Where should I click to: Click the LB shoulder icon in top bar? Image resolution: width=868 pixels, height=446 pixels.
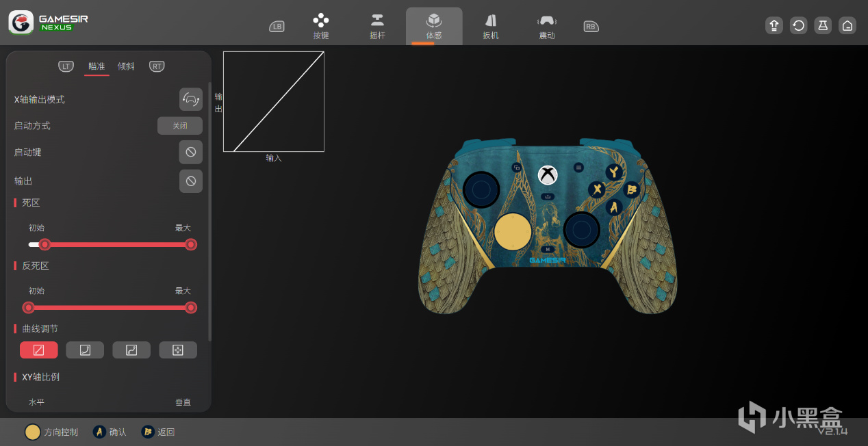tap(277, 27)
